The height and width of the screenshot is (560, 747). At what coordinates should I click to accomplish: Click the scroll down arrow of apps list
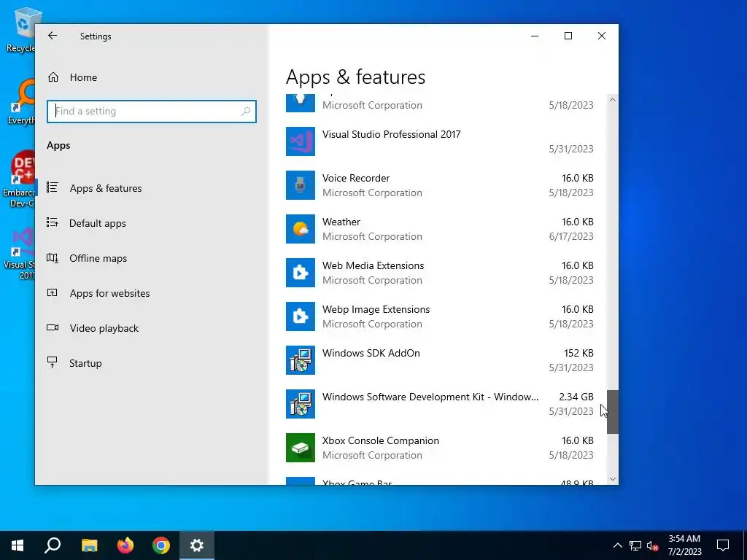[x=613, y=479]
